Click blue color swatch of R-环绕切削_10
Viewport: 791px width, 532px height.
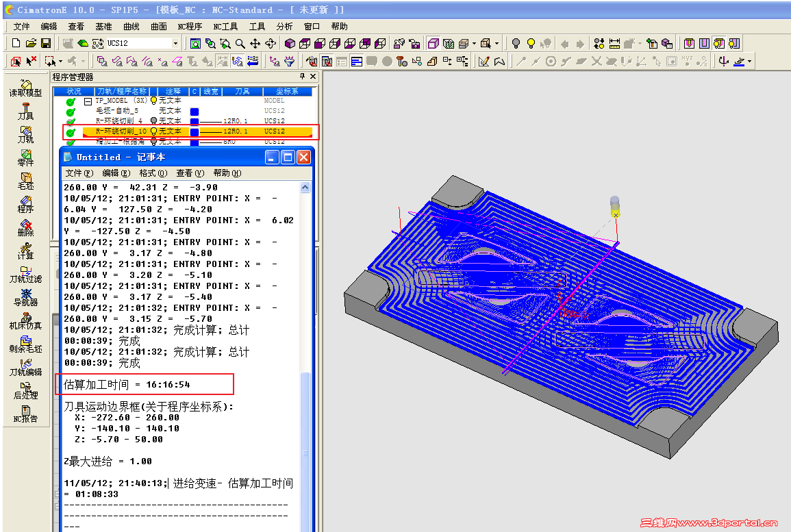tap(194, 132)
